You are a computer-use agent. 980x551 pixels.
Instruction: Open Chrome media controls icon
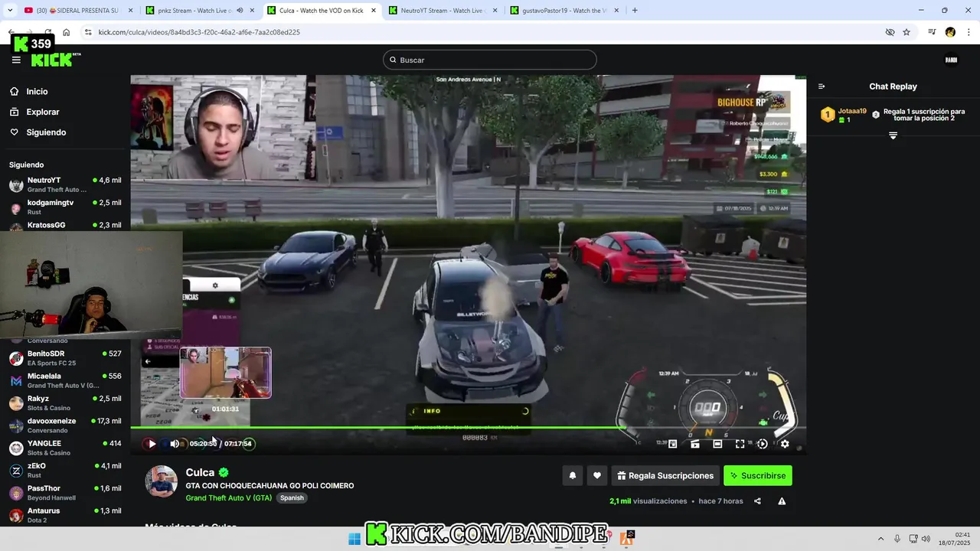click(932, 32)
